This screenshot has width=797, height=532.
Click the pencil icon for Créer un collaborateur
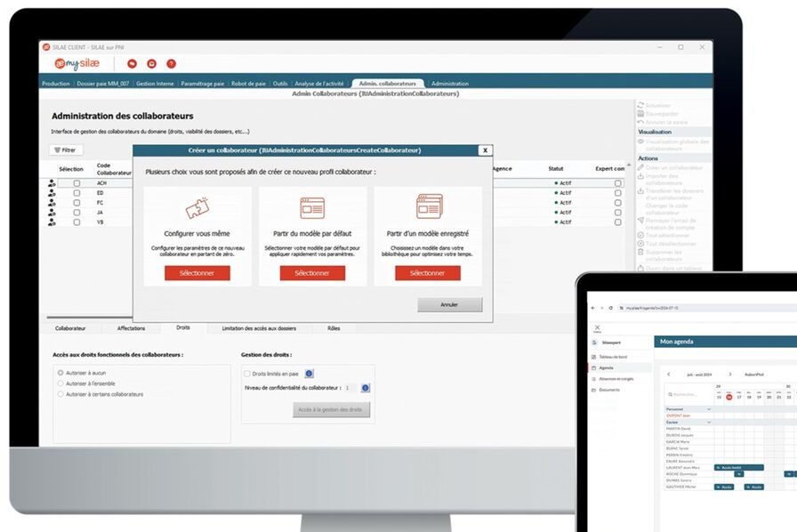click(x=641, y=167)
